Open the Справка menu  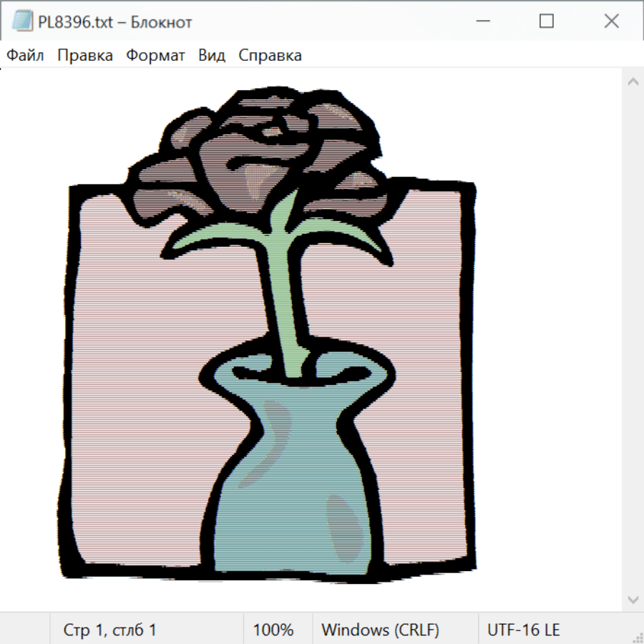tap(270, 56)
